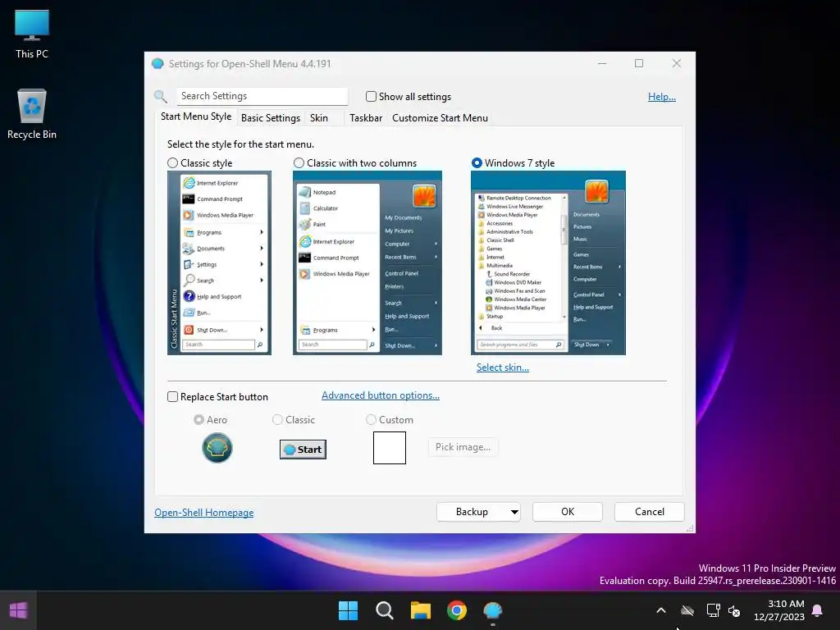
Task: Click the Help... link
Action: (x=662, y=97)
